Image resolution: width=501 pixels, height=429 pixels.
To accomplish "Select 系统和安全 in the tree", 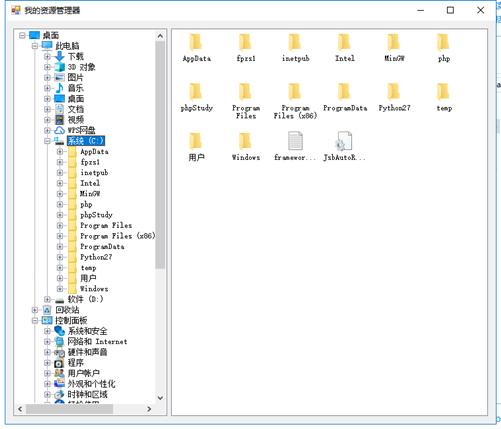I will (x=88, y=331).
